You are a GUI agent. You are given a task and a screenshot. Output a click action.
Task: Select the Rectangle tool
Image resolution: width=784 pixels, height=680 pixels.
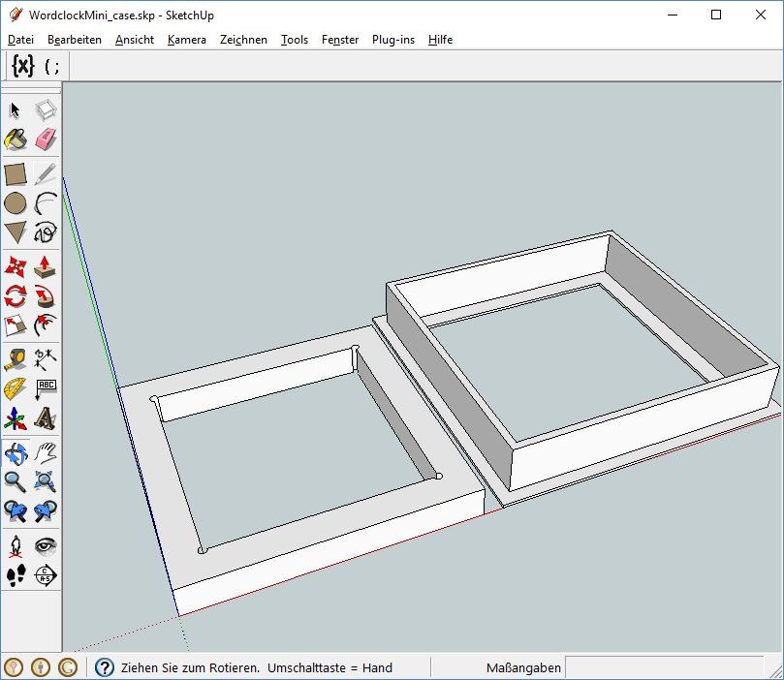[x=16, y=174]
